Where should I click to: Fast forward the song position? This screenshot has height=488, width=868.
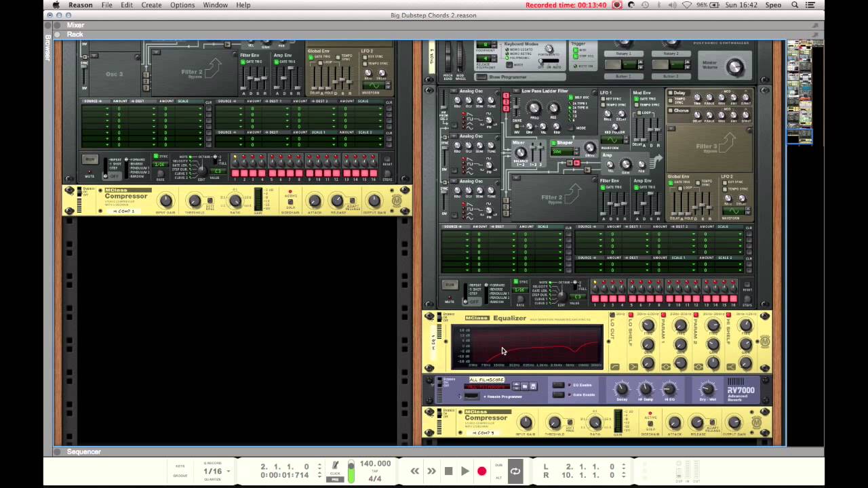tap(431, 471)
